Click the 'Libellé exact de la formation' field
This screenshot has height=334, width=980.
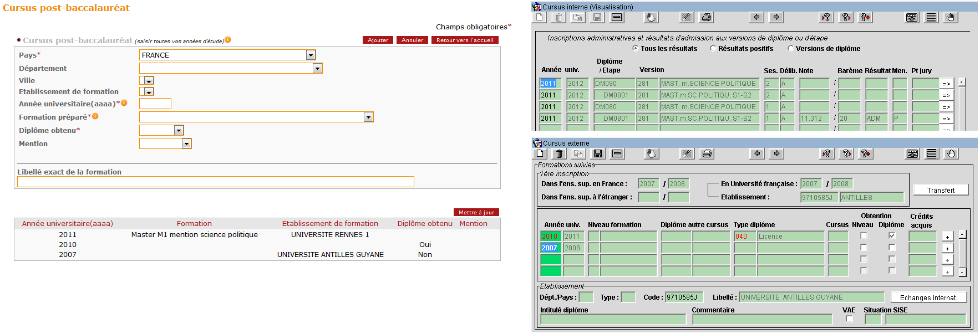coord(215,182)
